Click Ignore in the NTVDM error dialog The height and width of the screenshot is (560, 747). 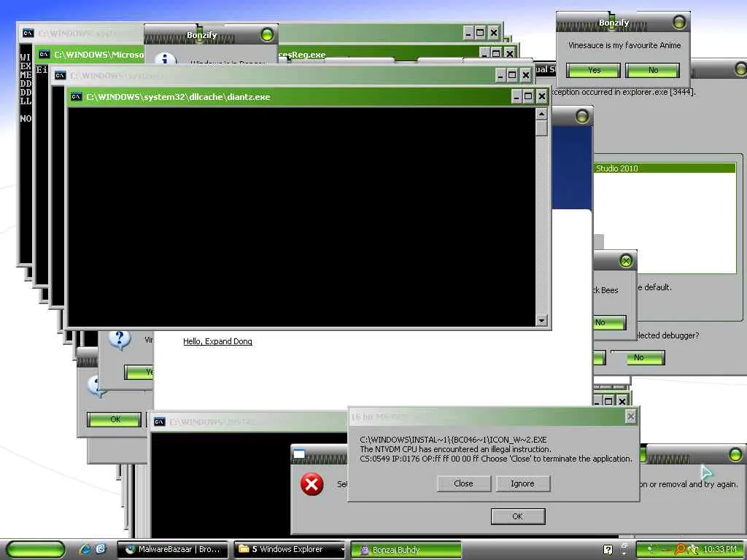point(522,483)
